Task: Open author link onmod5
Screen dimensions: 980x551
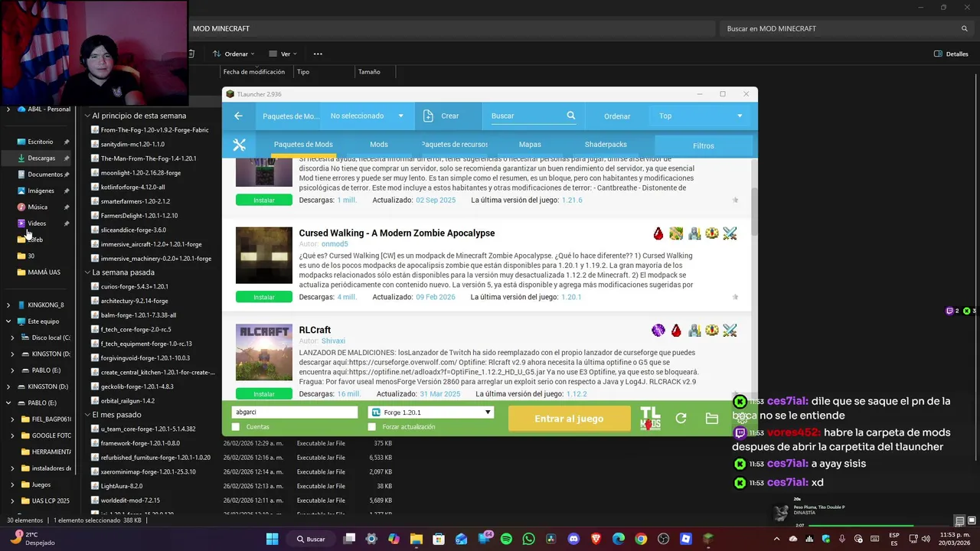Action: (x=335, y=244)
